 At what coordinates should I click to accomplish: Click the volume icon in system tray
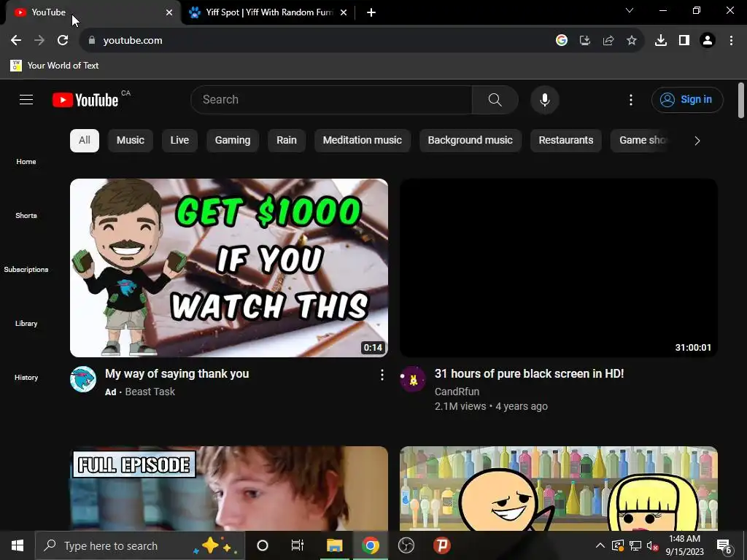coord(651,545)
